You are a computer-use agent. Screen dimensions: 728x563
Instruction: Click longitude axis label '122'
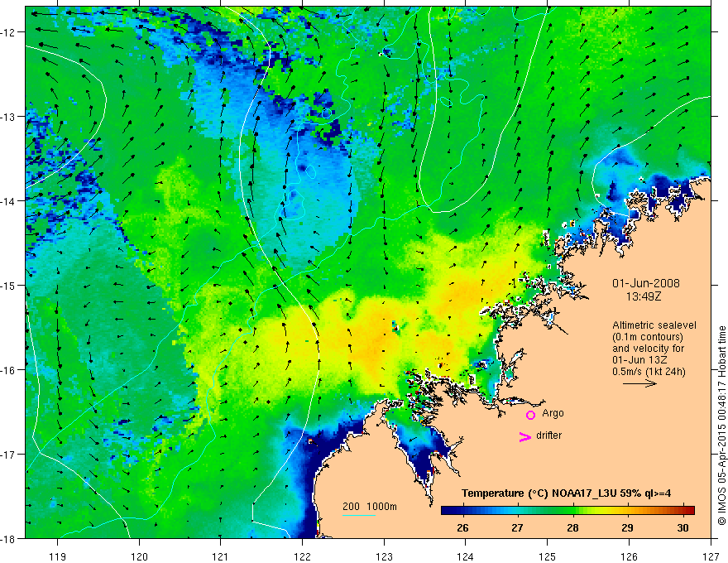(x=302, y=556)
